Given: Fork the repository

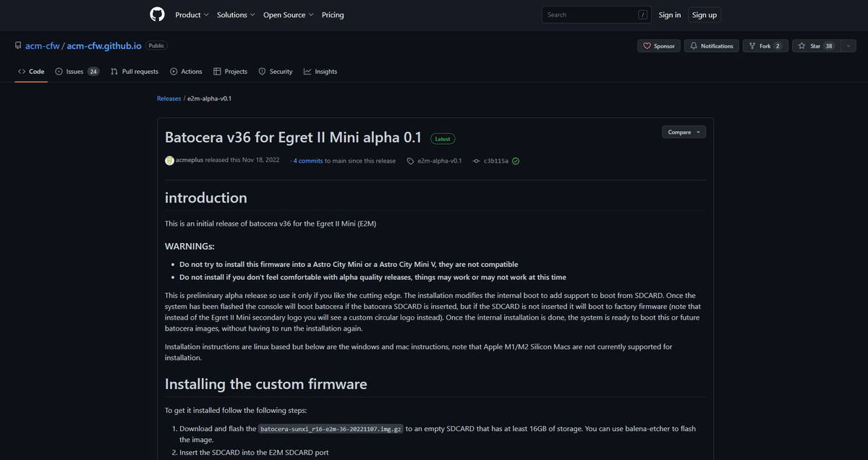Looking at the screenshot, I should point(765,46).
